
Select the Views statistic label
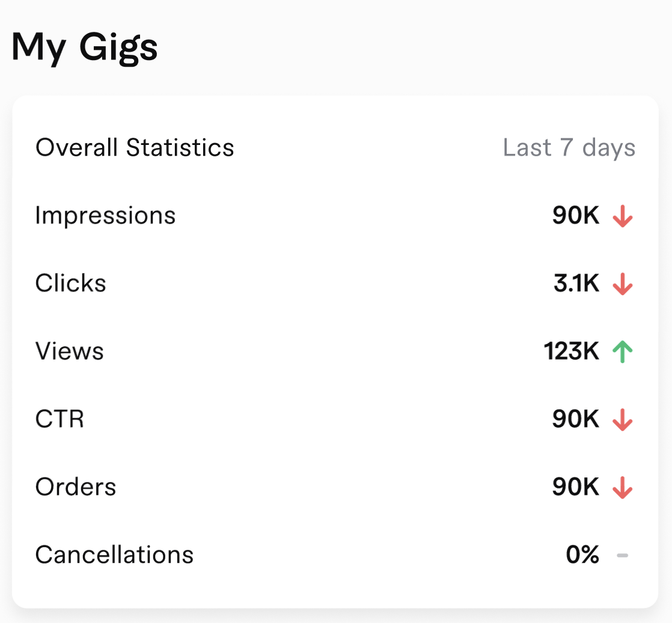point(69,351)
